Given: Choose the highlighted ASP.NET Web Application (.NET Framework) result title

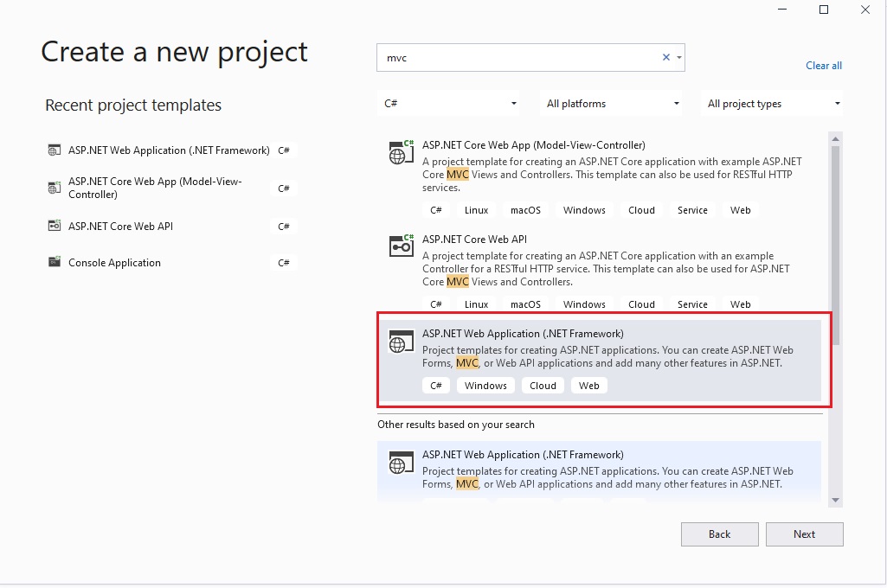Looking at the screenshot, I should point(523,334).
